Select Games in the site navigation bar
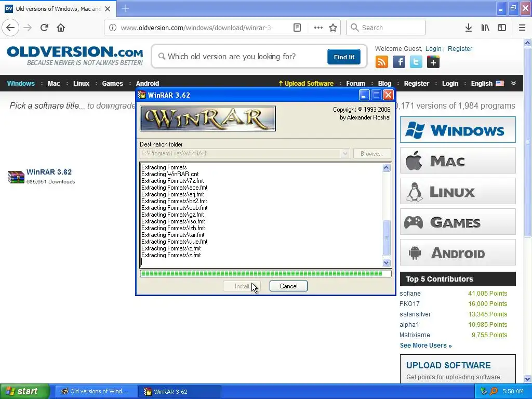 click(113, 84)
